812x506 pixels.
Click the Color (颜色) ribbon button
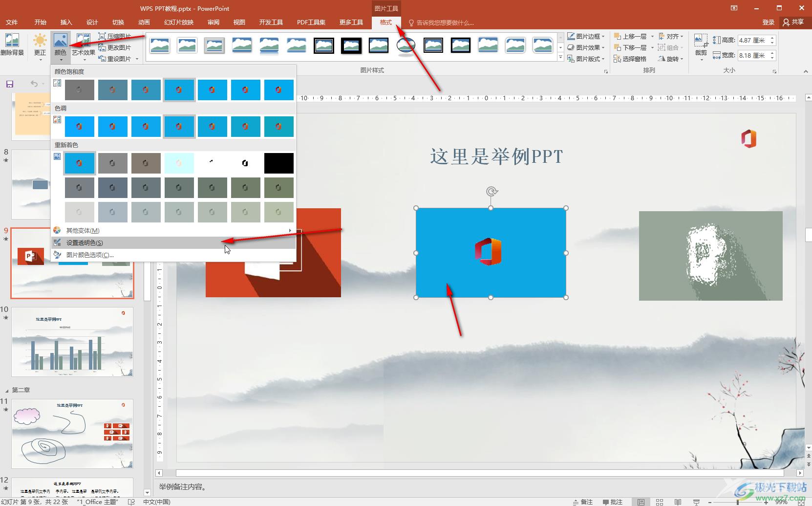point(61,47)
